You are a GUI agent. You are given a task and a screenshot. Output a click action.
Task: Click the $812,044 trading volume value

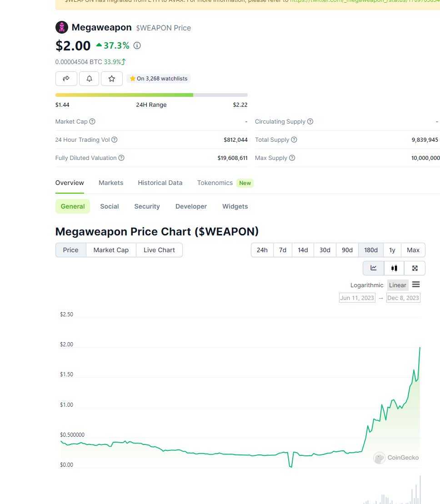pos(235,140)
